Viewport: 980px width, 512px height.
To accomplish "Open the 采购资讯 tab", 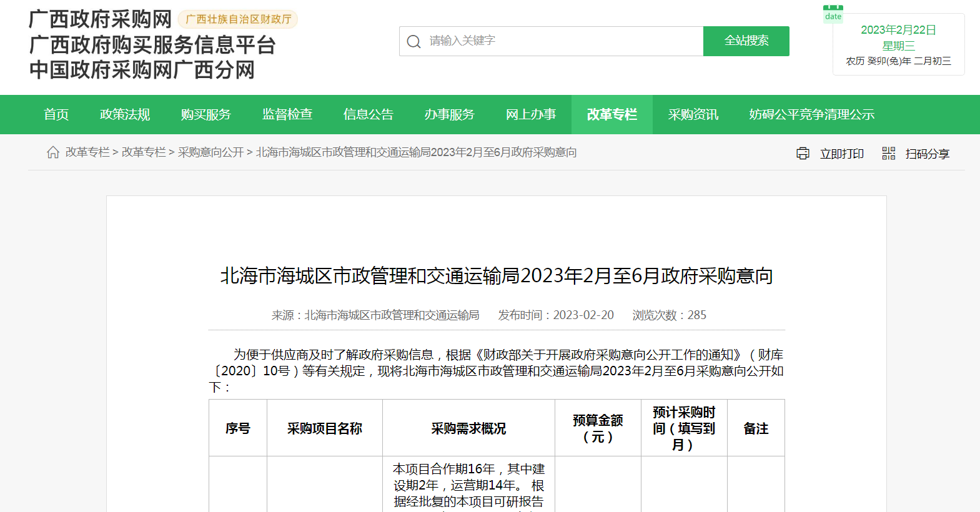I will click(693, 115).
